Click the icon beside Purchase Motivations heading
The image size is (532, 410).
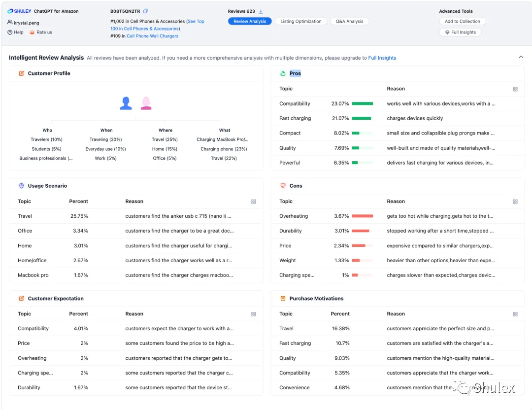point(283,298)
